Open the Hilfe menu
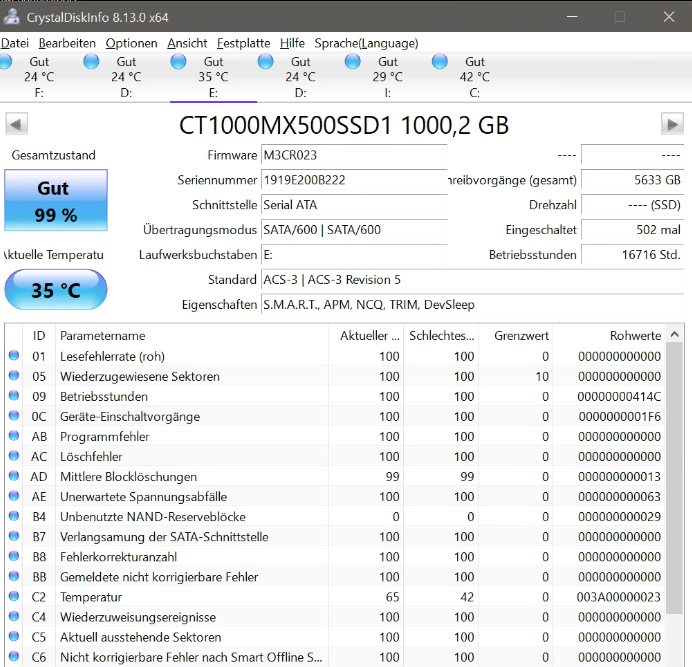Viewport: 692px width, 667px height. (292, 43)
